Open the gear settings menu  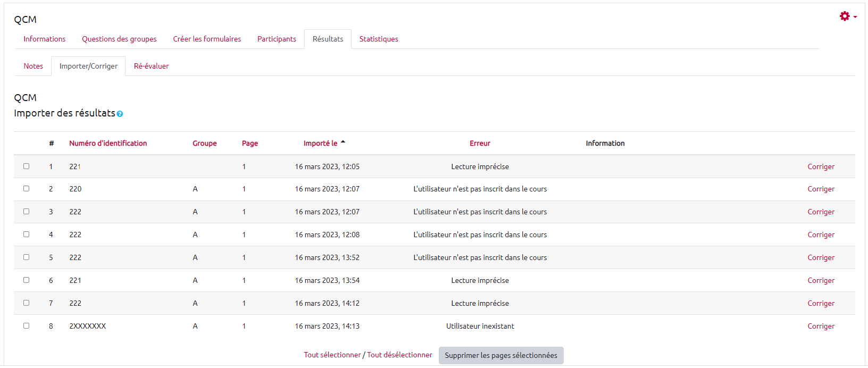845,16
